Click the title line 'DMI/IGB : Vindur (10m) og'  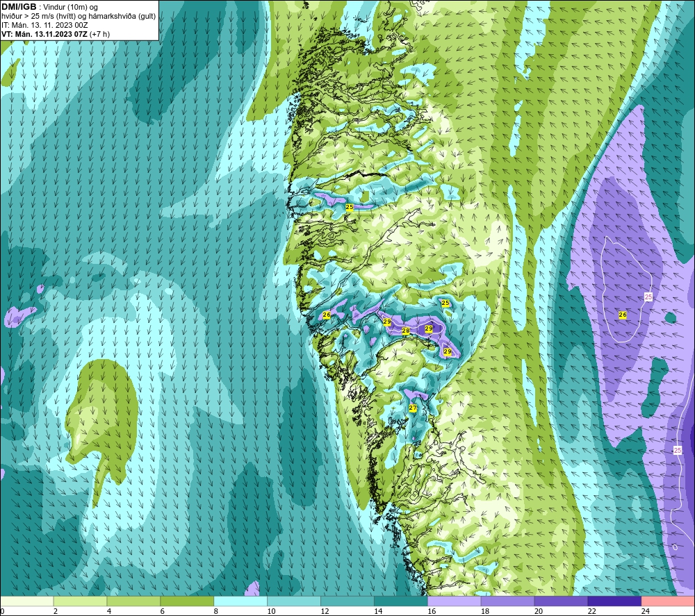[49, 7]
